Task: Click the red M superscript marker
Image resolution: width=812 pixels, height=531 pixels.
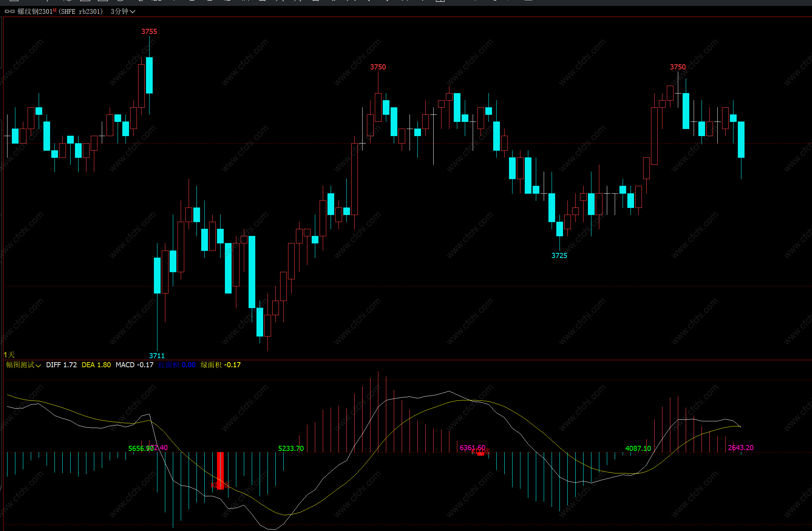Action: coord(54,10)
